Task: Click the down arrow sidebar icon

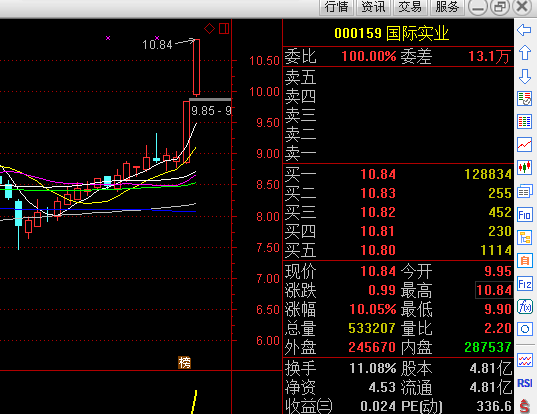Action: tap(525, 76)
